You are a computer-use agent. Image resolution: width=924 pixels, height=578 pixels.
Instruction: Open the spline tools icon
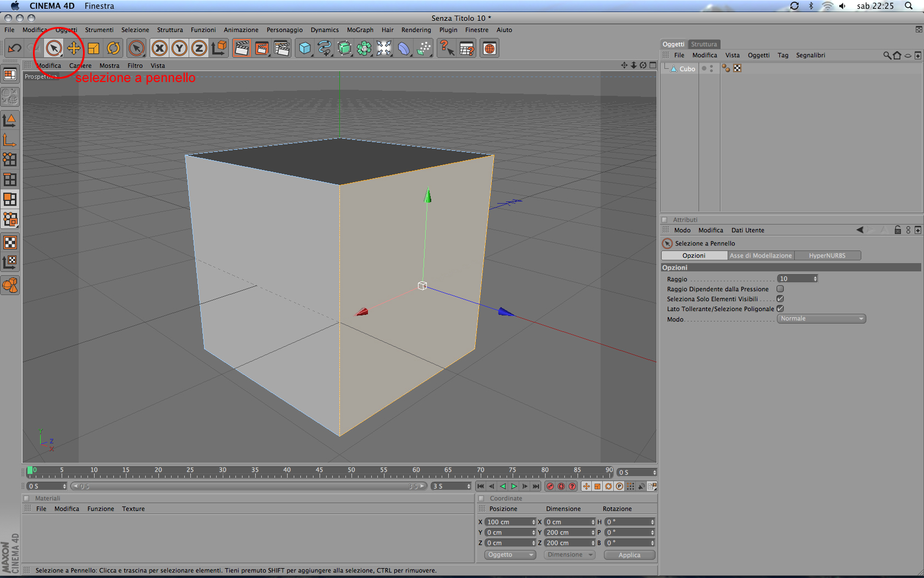pyautogui.click(x=324, y=48)
